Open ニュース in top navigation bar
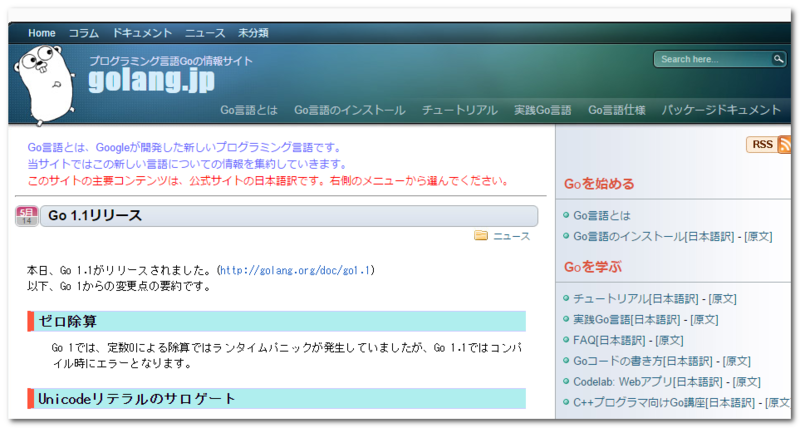The height and width of the screenshot is (428, 800). (205, 33)
